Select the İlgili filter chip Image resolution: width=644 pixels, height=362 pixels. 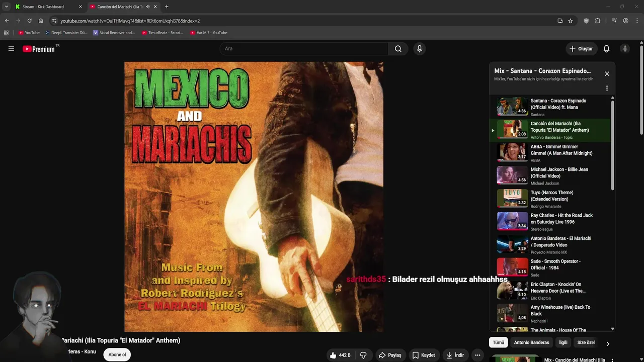[x=563, y=342]
